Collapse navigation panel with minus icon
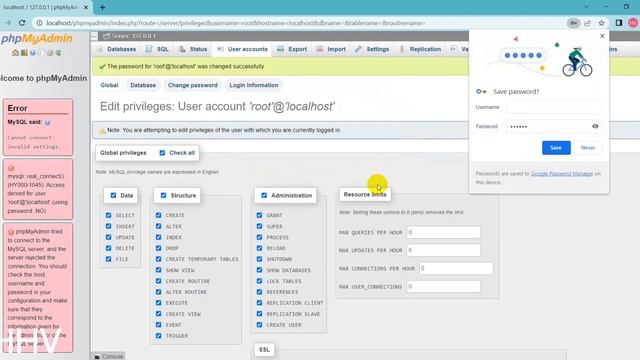Screen dimensions: 640x360 pos(94,36)
